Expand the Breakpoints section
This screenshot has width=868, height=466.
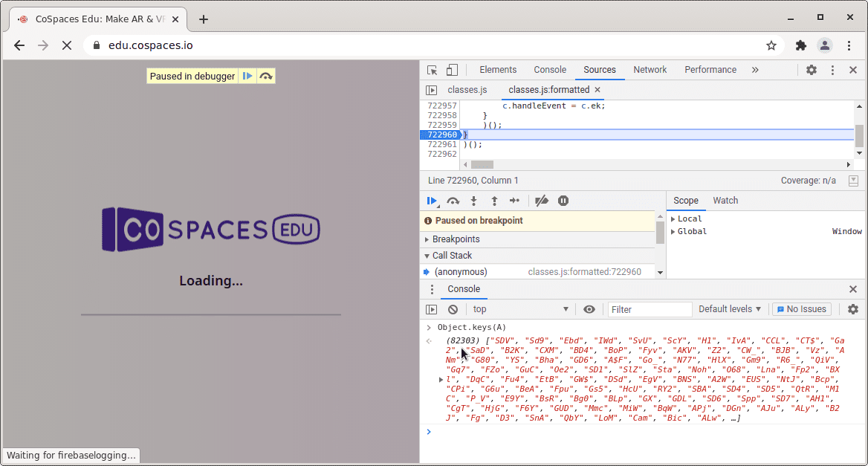coord(456,239)
